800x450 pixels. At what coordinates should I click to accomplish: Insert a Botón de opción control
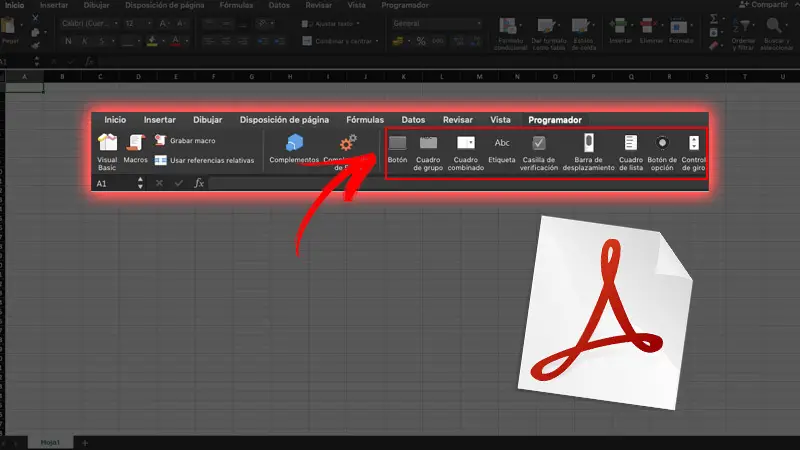662,153
